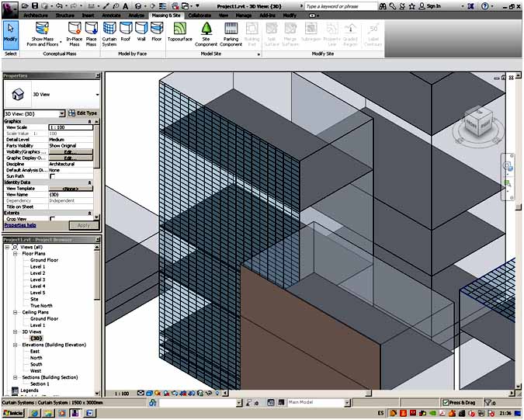Choose the Roof by face tool
The width and height of the screenshot is (524, 420).
coord(126,34)
